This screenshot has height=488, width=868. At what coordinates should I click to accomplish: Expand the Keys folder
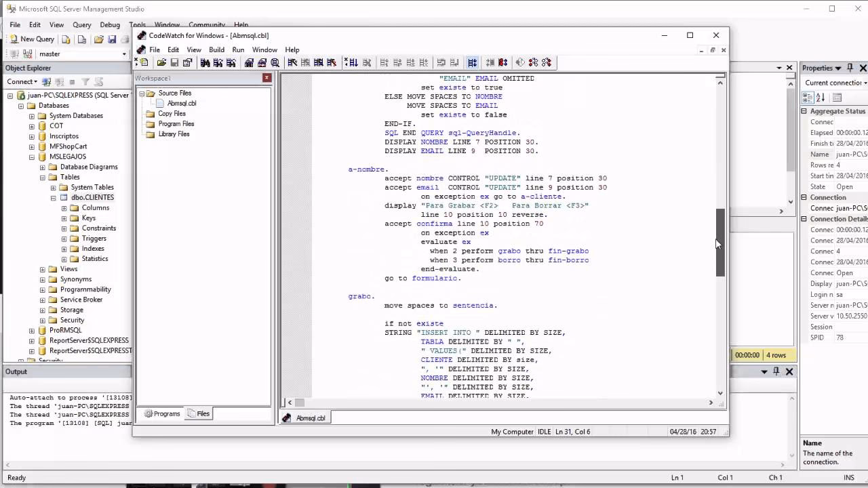tap(64, 218)
